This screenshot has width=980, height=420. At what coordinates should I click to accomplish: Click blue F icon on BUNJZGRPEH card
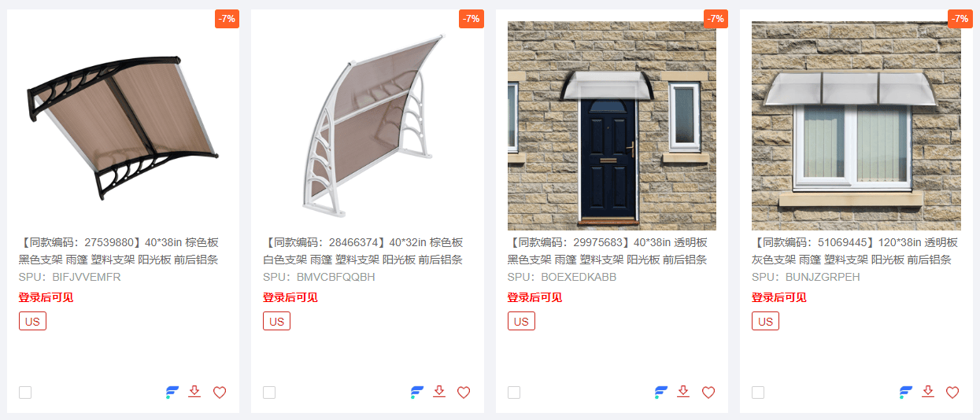click(x=906, y=392)
